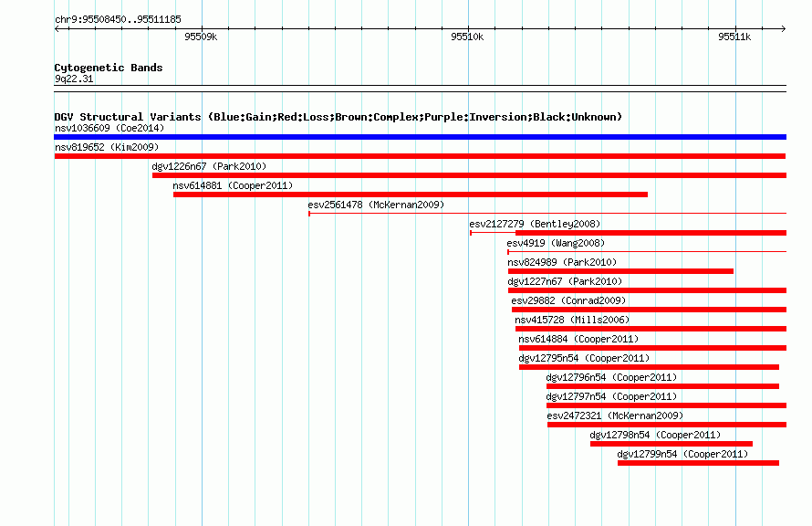Click the 95511k ruler tick label
The height and width of the screenshot is (526, 812).
coord(734,37)
